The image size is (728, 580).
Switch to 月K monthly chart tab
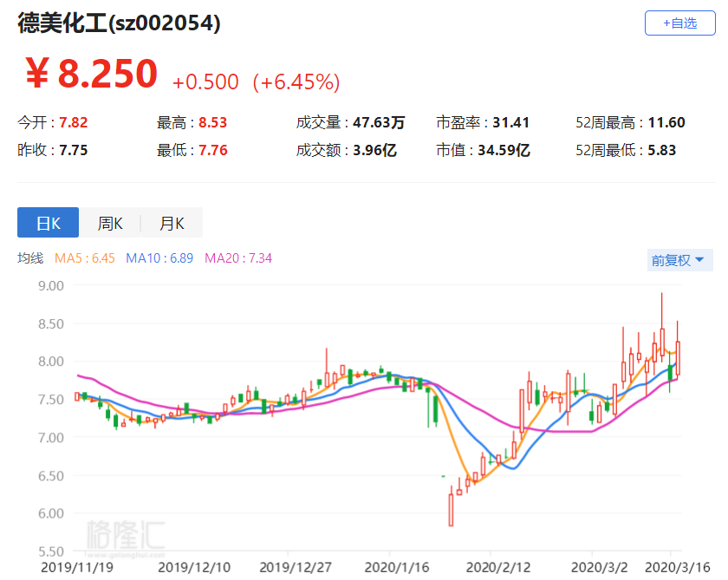tap(172, 223)
